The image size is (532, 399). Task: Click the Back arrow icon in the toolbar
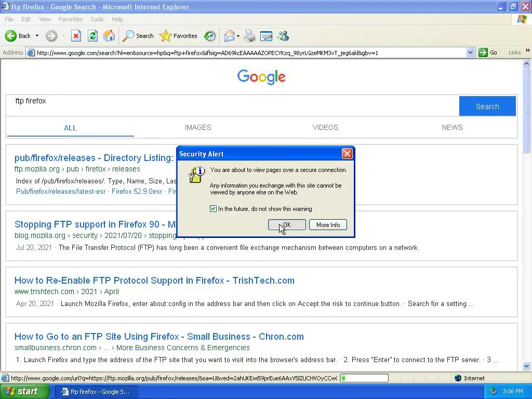(11, 36)
